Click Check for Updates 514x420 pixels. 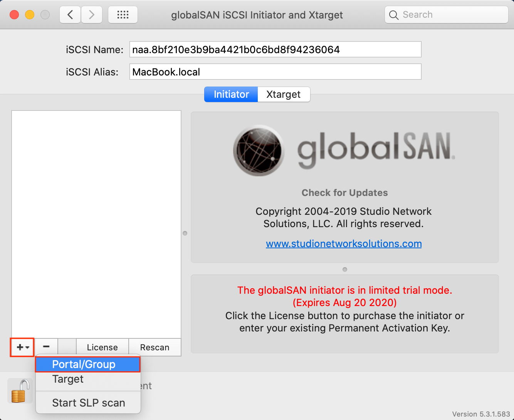click(x=344, y=193)
